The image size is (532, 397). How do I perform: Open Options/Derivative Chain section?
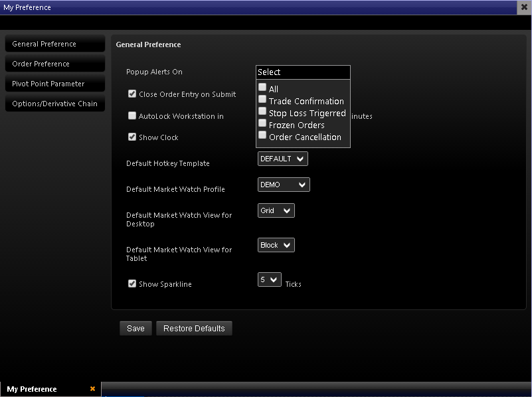55,104
